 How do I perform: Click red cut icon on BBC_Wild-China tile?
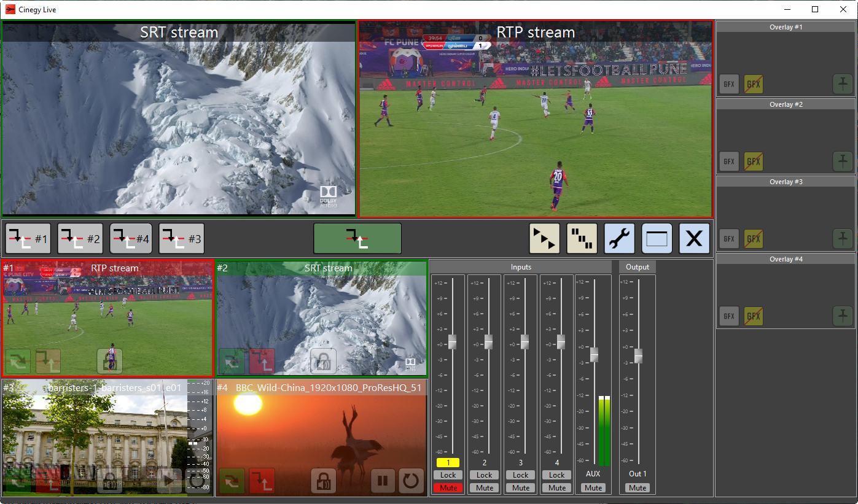(x=262, y=481)
